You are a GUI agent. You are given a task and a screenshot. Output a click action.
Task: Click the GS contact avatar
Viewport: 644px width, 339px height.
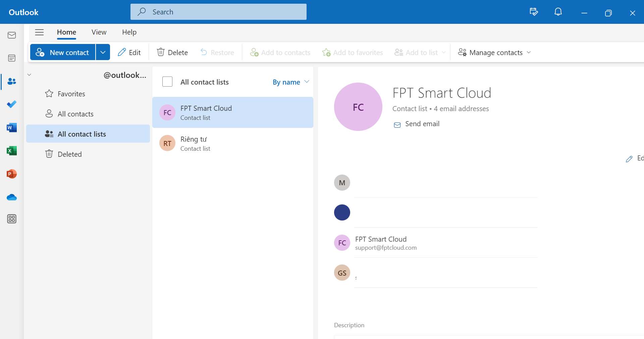click(342, 273)
